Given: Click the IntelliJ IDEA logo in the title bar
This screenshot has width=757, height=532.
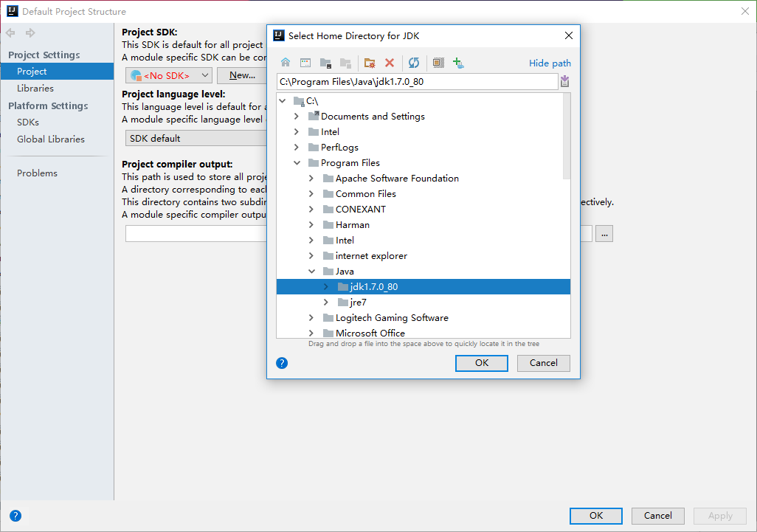Looking at the screenshot, I should [x=11, y=11].
